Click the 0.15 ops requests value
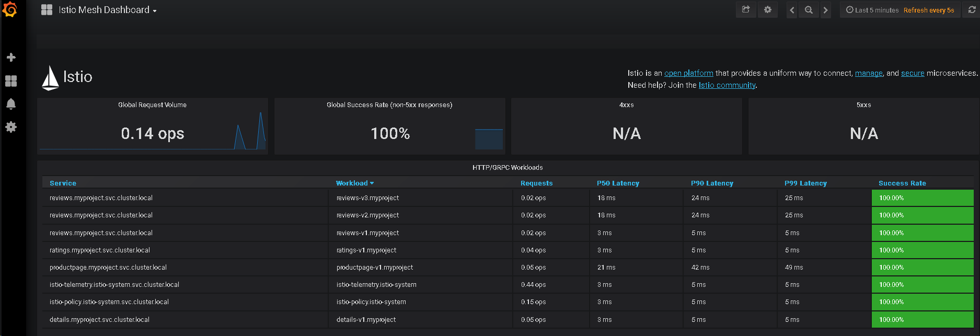Screen dimensions: 980x336 (x=533, y=302)
